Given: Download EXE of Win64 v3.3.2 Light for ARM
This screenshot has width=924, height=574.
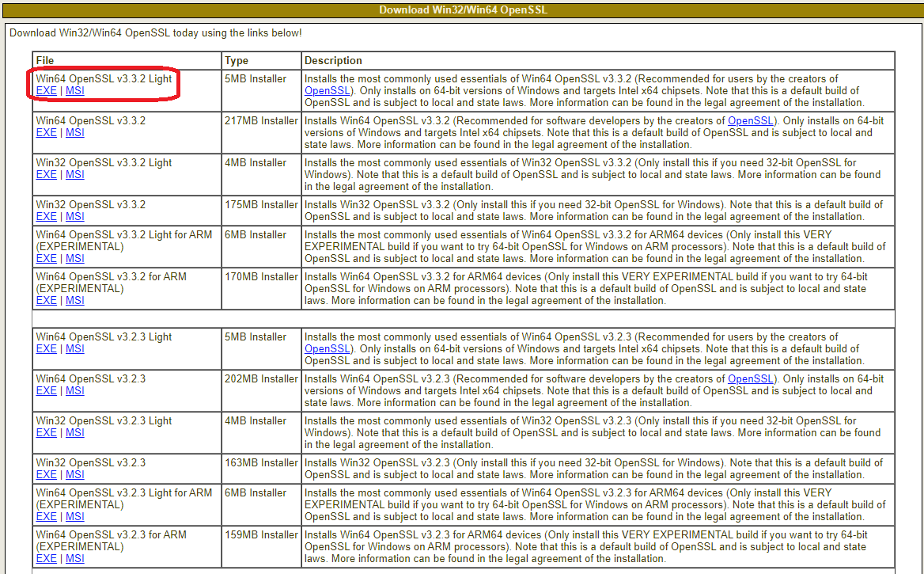Looking at the screenshot, I should 46,258.
